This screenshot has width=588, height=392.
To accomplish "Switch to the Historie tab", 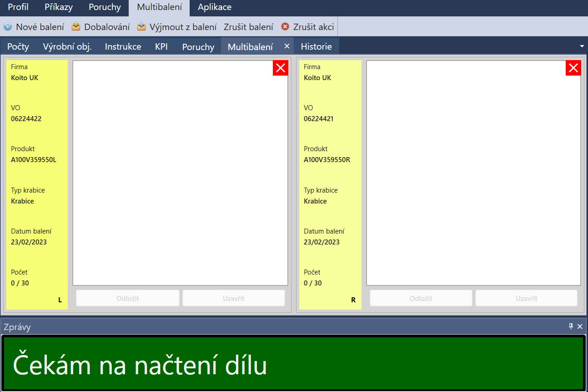I will [316, 46].
